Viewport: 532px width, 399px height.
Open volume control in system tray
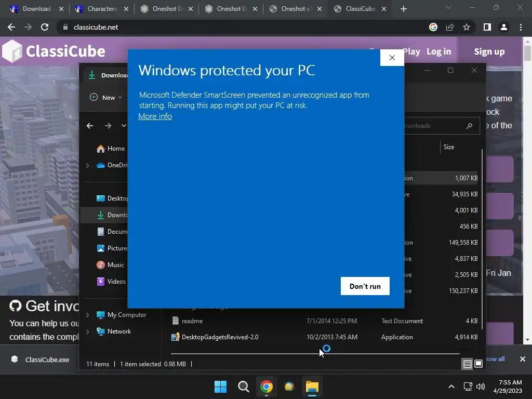(481, 387)
